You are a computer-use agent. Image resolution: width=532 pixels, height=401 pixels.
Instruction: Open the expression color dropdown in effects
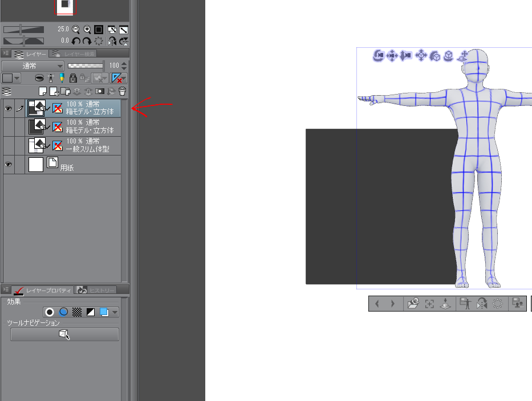coord(115,312)
